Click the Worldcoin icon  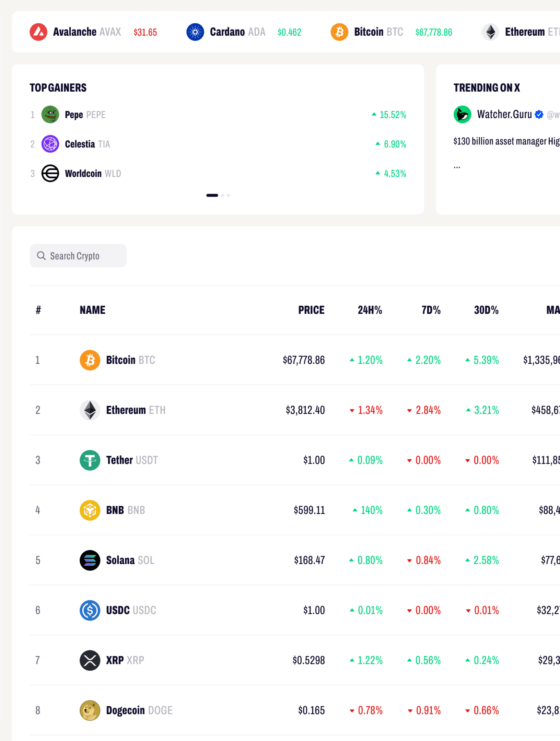[x=50, y=173]
